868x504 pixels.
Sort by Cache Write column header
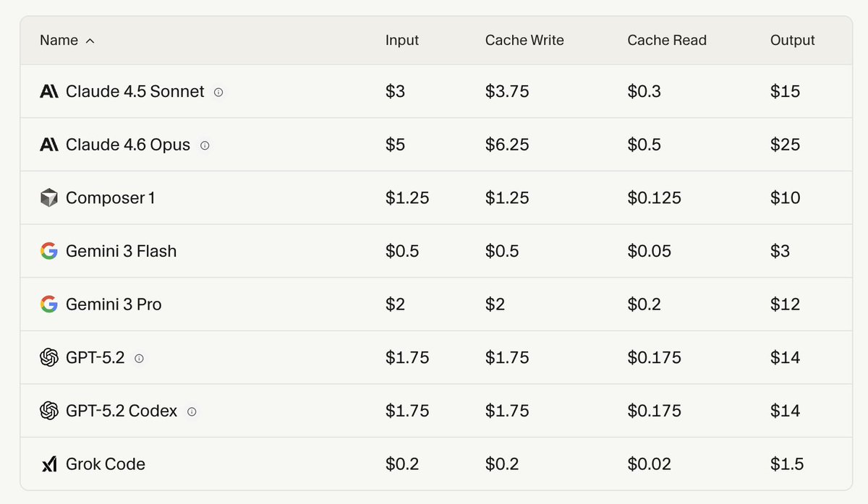[x=524, y=40]
